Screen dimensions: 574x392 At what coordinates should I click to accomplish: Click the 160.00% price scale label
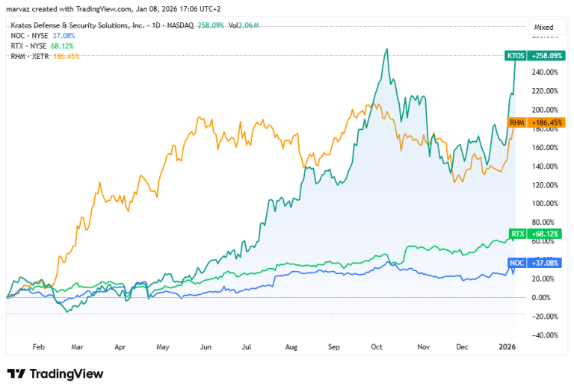[x=545, y=147]
